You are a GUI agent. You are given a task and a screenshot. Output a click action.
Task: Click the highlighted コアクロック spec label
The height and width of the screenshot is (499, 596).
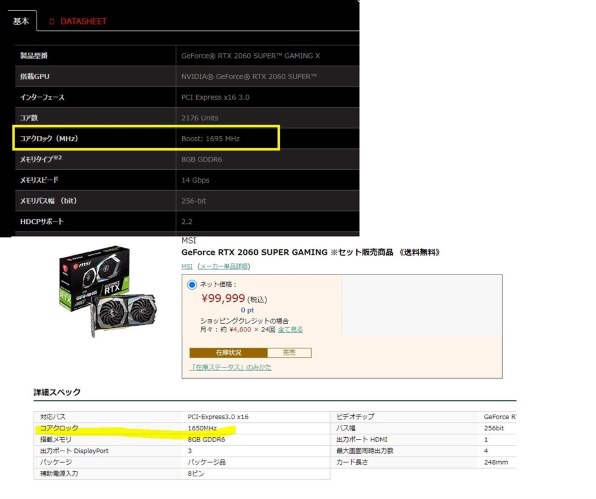(59, 428)
